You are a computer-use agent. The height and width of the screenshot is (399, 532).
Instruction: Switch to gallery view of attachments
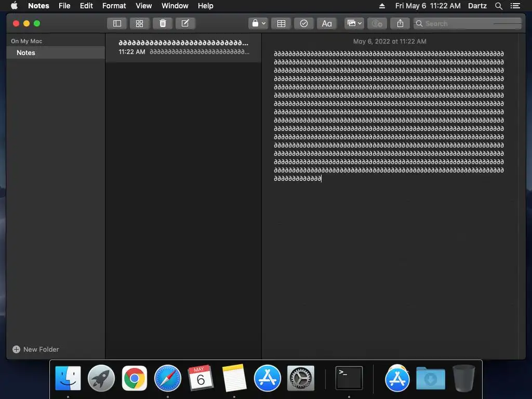pos(139,23)
